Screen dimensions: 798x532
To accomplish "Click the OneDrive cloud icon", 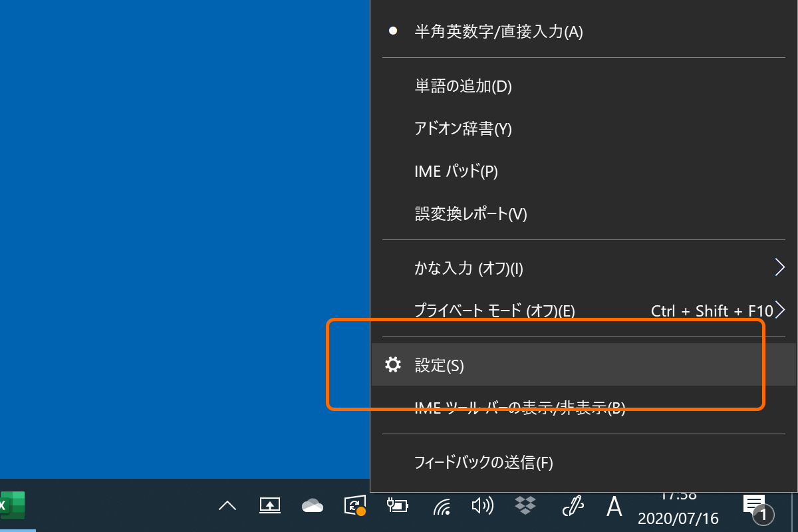I will click(x=312, y=505).
